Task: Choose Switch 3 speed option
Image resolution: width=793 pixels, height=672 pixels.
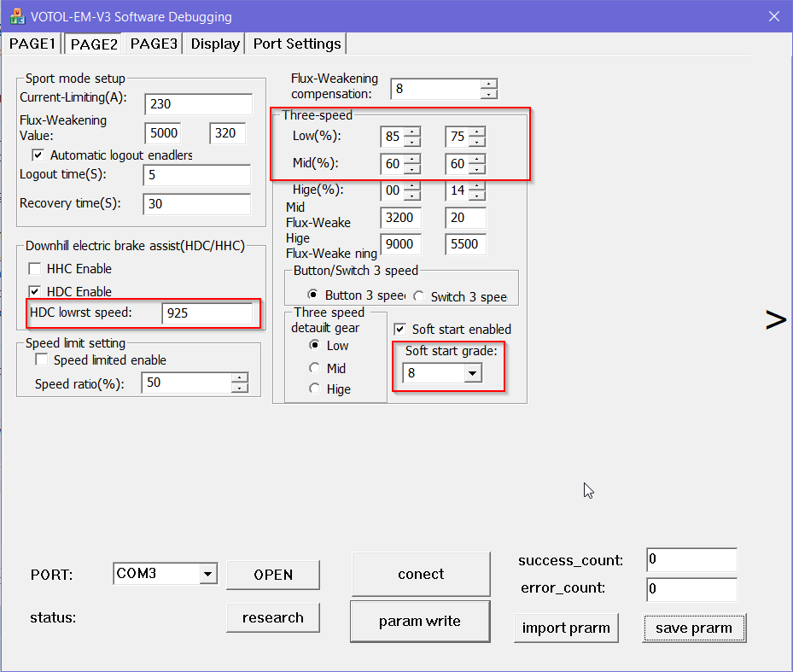Action: pyautogui.click(x=418, y=296)
